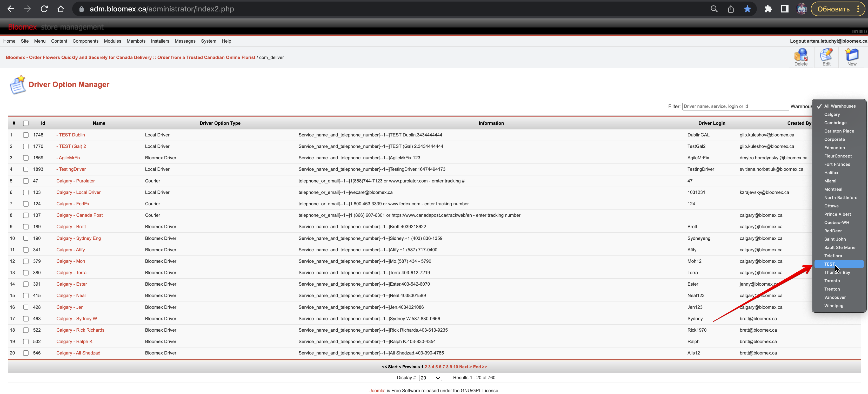Select Ottawa from warehouse list
Image resolution: width=868 pixels, height=394 pixels.
839,206
